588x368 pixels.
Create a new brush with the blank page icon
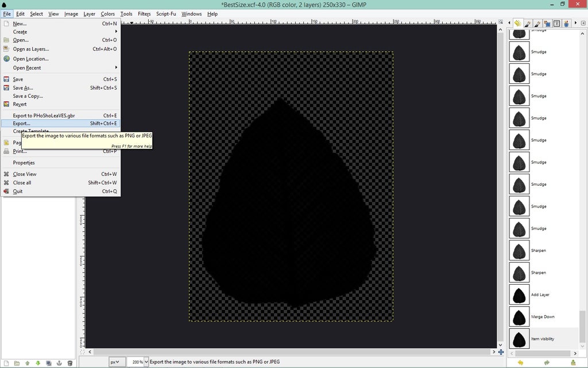tap(6, 362)
